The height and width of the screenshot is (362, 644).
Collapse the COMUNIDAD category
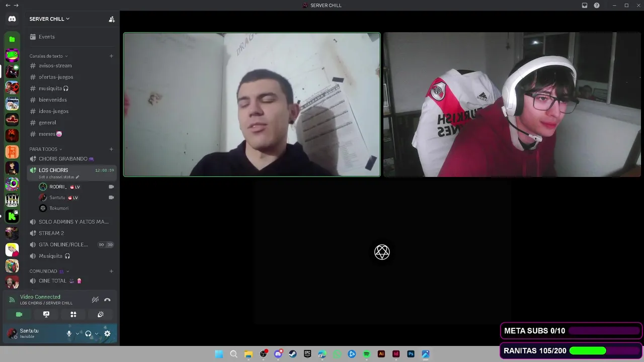(x=49, y=271)
